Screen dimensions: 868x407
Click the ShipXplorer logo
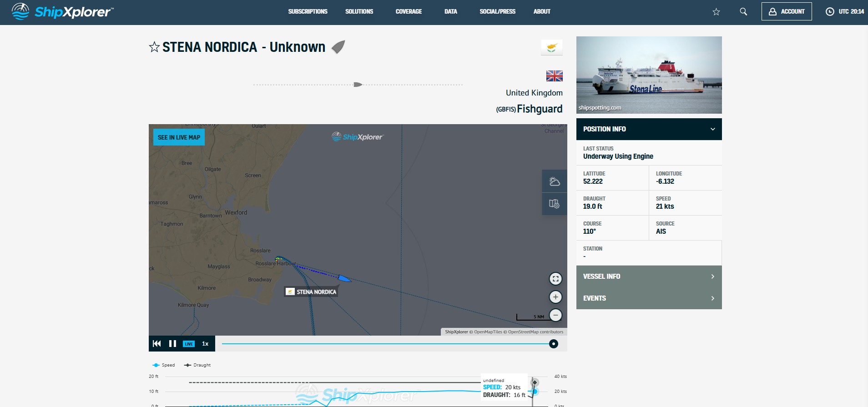62,11
